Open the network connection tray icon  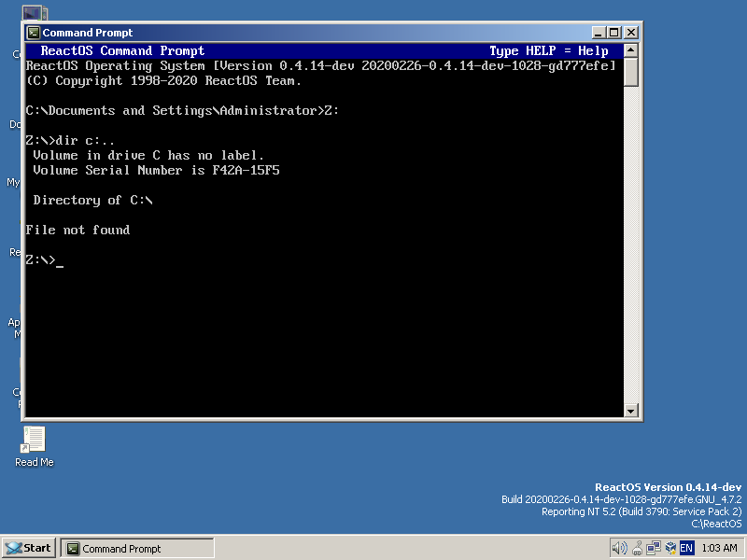pos(654,548)
